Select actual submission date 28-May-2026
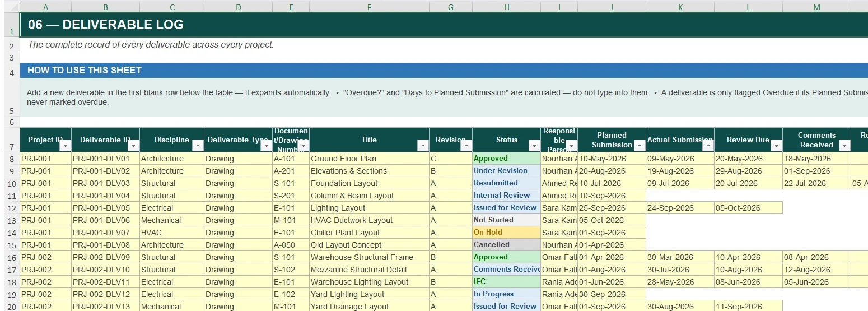868x311 pixels. 680,282
